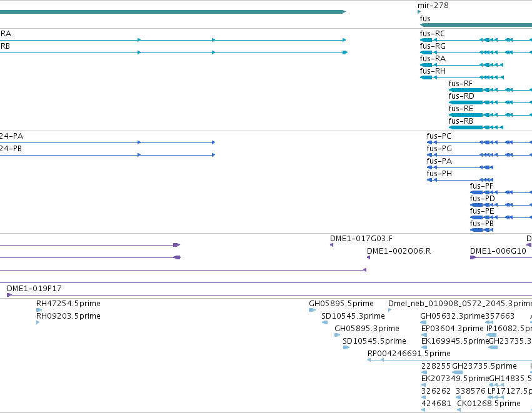Click the CK01268.5prime EST arrow glyph
Image resolution: width=532 pixels, height=413 pixels.
(x=459, y=410)
